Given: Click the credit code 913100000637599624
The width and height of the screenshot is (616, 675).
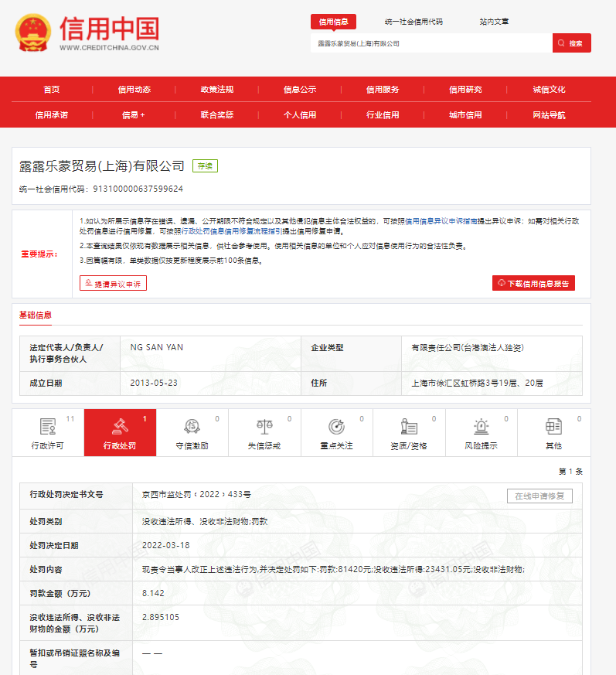Looking at the screenshot, I should tap(138, 189).
